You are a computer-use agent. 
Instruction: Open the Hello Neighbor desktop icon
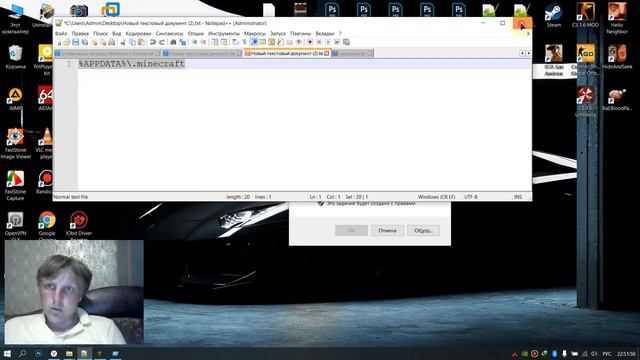[617, 18]
